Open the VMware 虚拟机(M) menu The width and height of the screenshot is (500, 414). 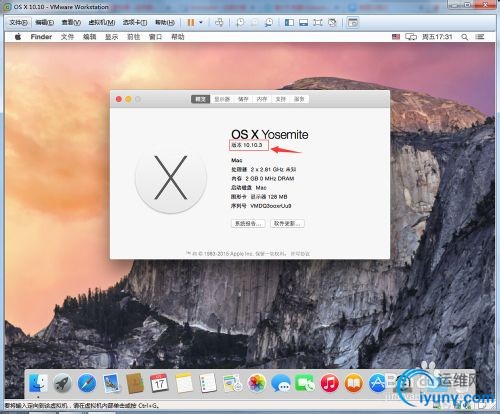102,22
